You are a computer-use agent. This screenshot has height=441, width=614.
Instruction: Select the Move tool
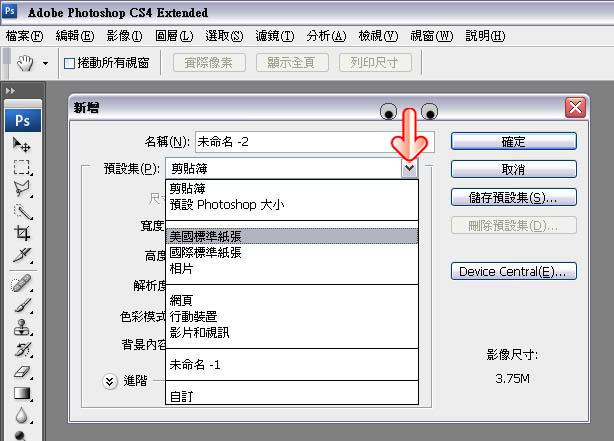tap(22, 145)
